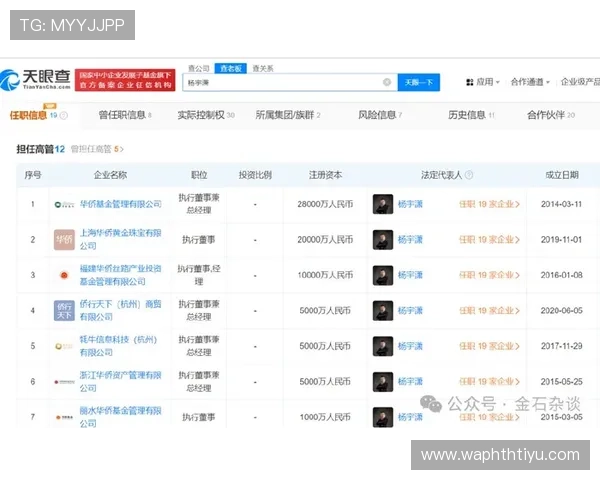
Task: Click the 投资比例 column header
Action: [x=255, y=175]
